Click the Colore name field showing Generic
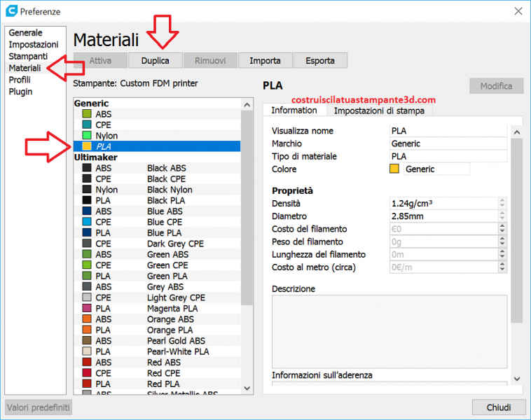This screenshot has width=531, height=420. tap(436, 169)
